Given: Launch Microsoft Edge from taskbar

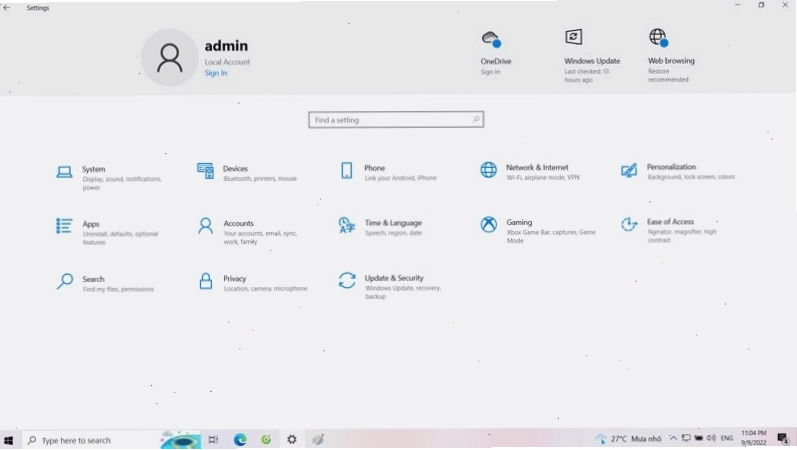Looking at the screenshot, I should point(240,440).
